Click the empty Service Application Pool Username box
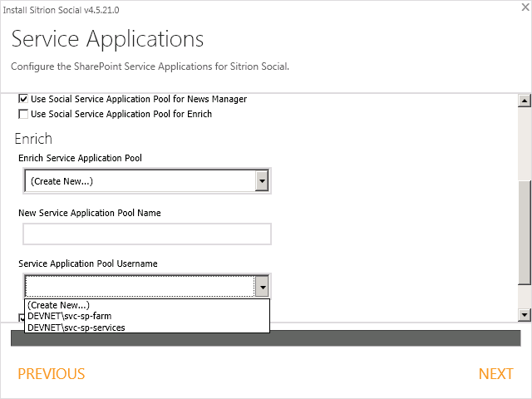The width and height of the screenshot is (532, 399). 139,287
